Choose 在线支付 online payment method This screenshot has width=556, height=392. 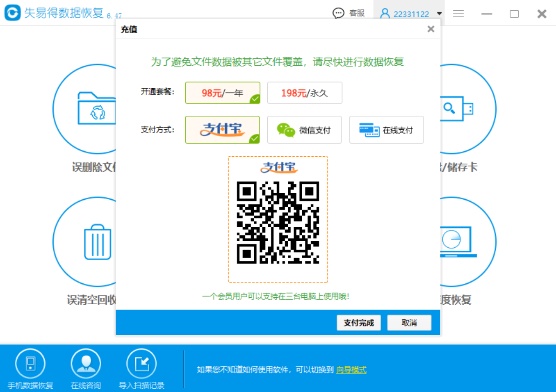387,129
